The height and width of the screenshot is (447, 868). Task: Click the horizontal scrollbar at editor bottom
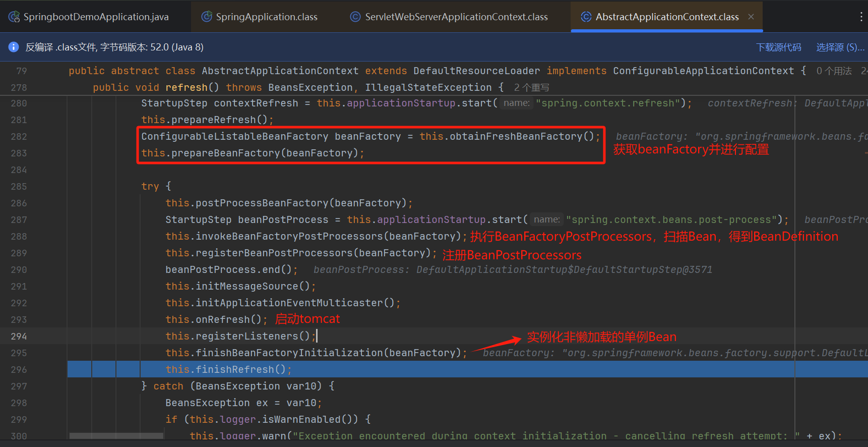pos(116,435)
